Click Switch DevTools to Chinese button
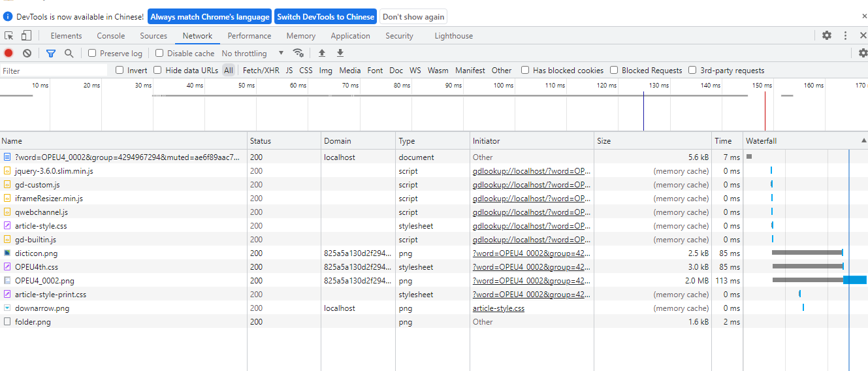 coord(326,16)
